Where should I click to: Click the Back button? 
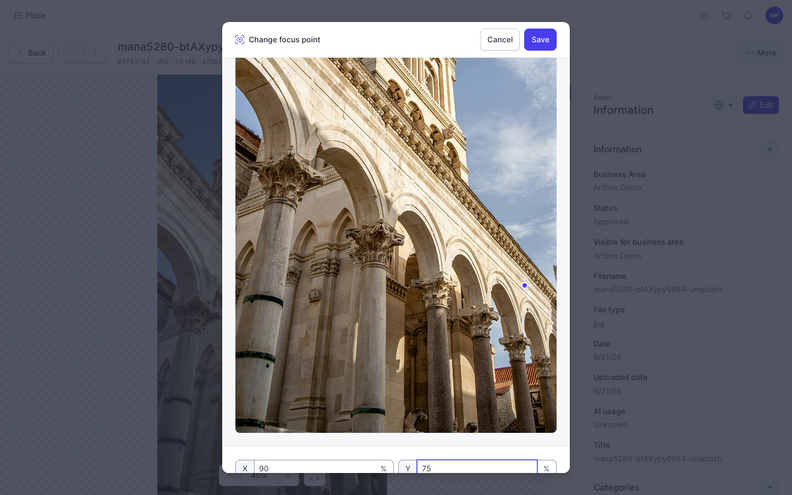pyautogui.click(x=31, y=53)
